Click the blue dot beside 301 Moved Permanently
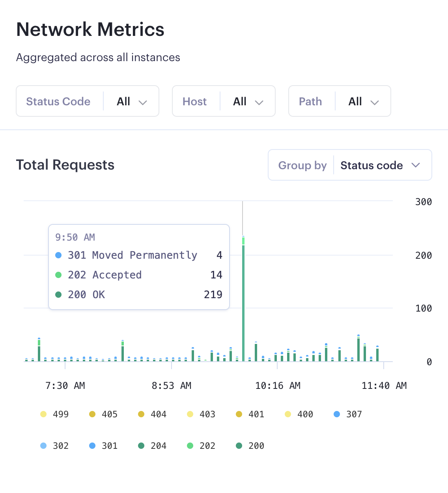Screen dimensions: 448x493 click(58, 255)
